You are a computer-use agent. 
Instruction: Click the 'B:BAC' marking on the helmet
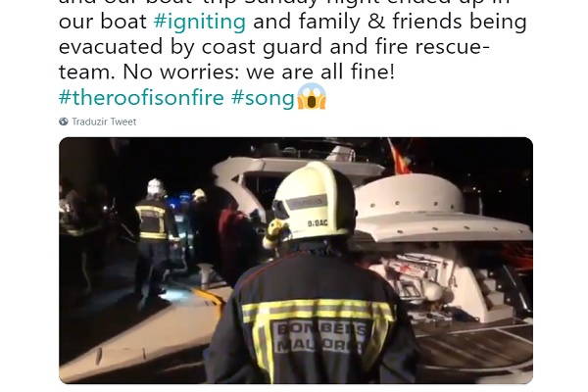318,223
